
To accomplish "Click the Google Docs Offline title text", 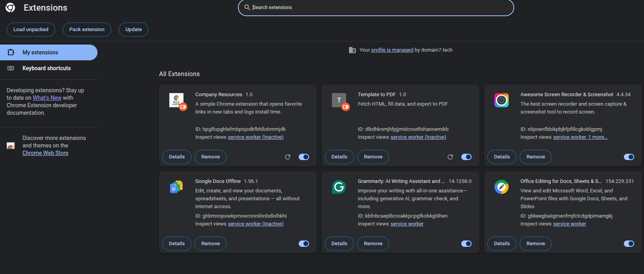I will point(218,181).
